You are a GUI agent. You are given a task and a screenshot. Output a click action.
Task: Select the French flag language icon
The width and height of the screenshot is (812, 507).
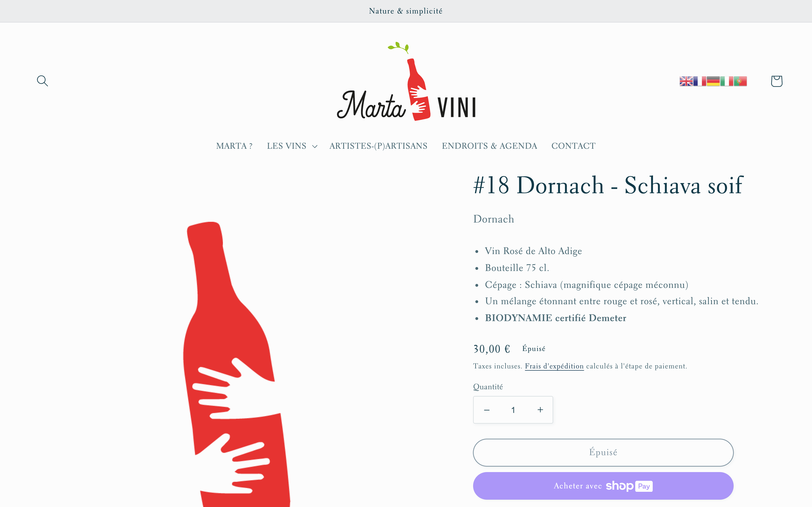(700, 81)
